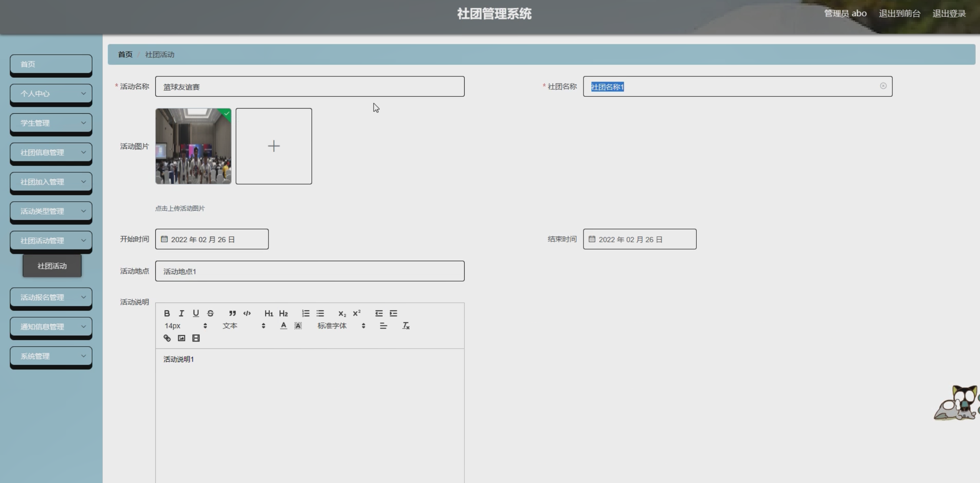Insert a blockquote in description

233,313
